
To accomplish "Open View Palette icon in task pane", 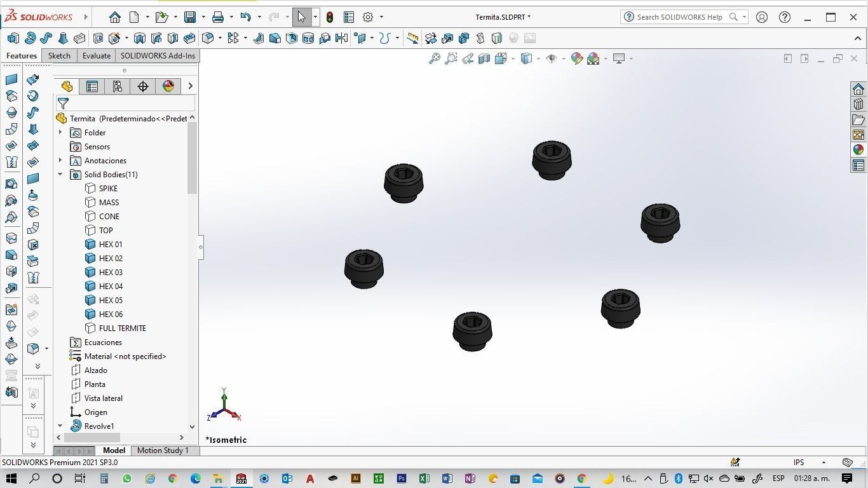I will [x=858, y=135].
